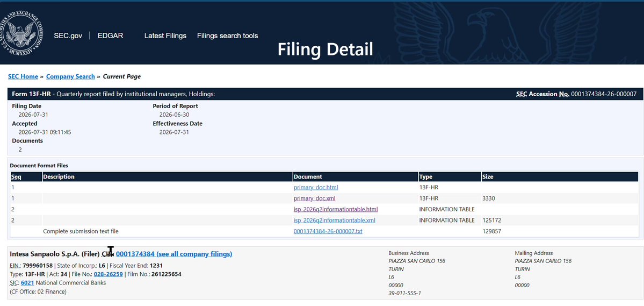Open SIC code 6021 link
Image resolution: width=644 pixels, height=306 pixels.
pos(27,283)
